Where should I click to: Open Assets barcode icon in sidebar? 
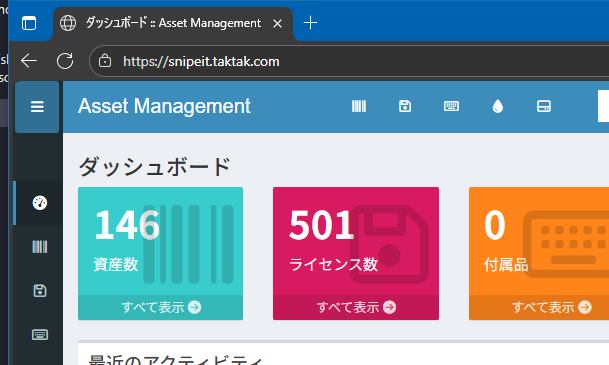click(x=40, y=247)
